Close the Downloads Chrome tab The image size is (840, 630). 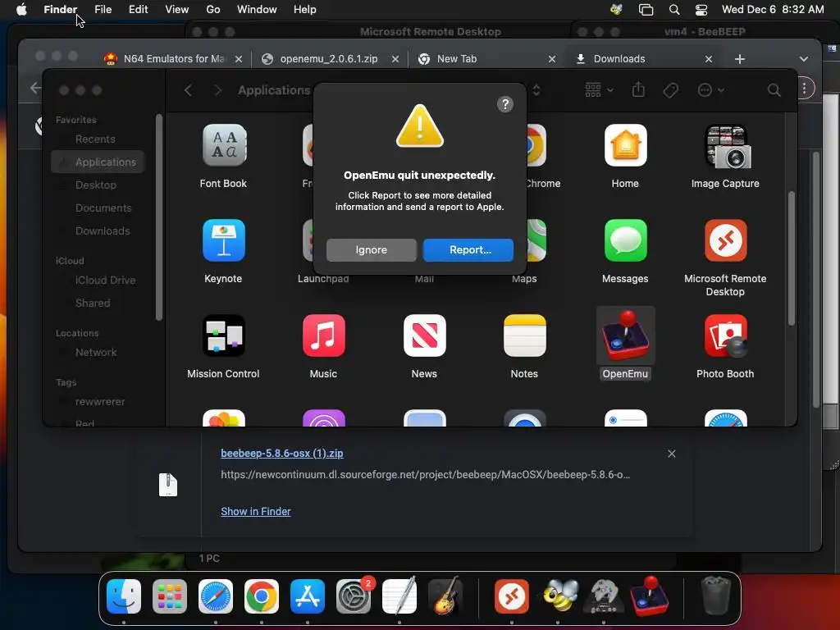point(709,59)
